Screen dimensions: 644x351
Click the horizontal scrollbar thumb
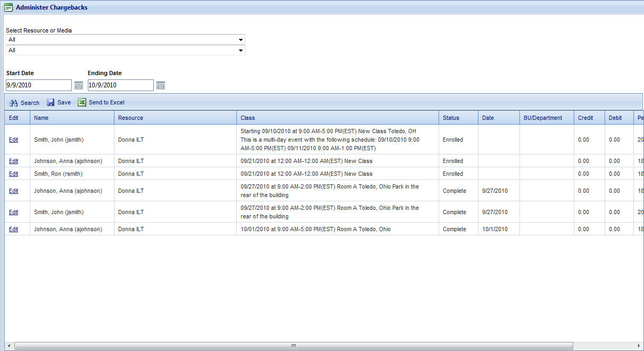[293, 346]
